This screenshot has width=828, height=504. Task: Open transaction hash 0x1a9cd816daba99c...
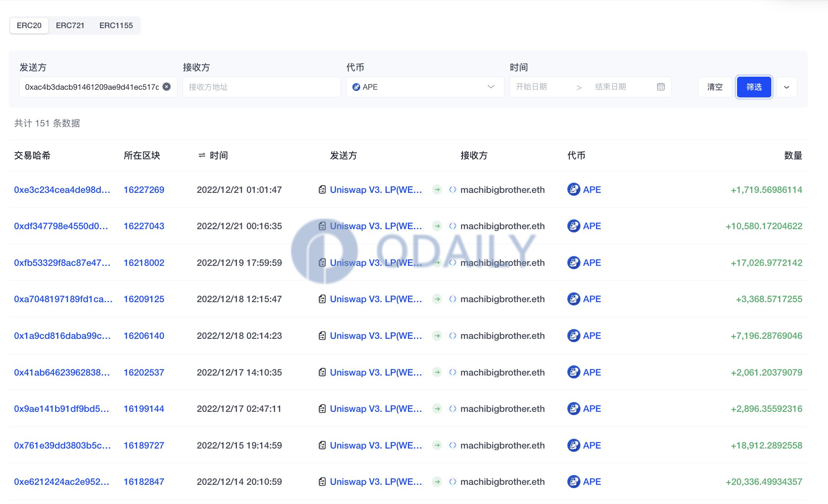pos(62,336)
